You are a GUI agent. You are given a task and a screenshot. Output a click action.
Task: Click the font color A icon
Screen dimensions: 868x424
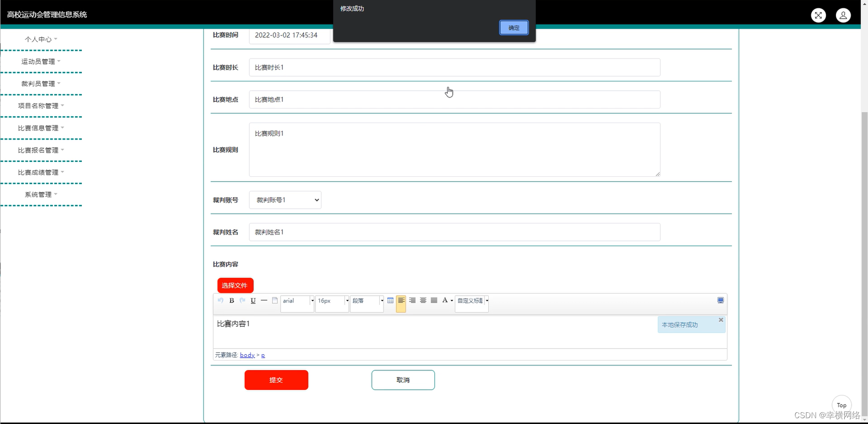[x=445, y=300]
